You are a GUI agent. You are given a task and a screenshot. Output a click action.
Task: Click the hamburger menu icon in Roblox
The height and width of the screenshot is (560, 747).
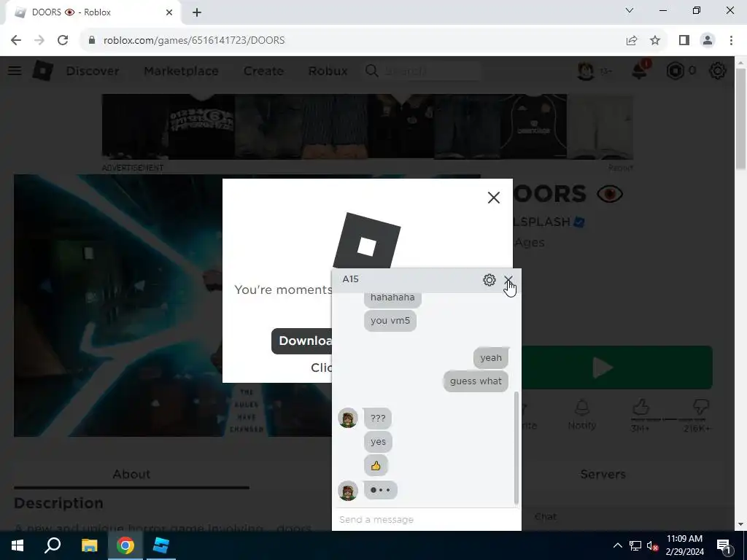15,71
